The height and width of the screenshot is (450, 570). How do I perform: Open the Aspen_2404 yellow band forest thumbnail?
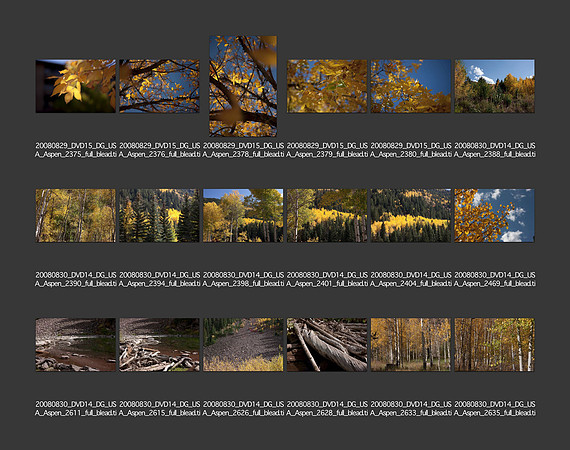410,216
